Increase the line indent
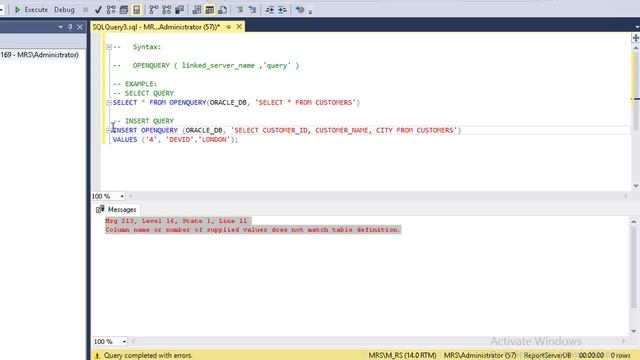Viewport: 640px width, 360px height. [282, 9]
